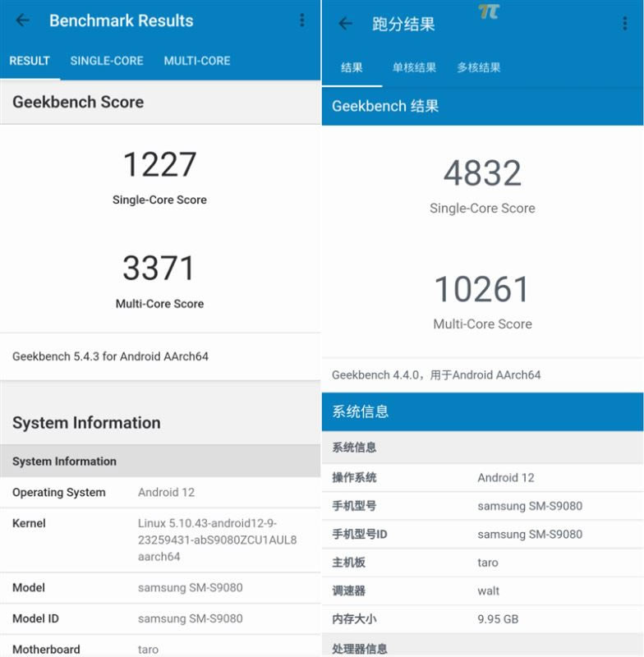Open the 多核结果 tab
The height and width of the screenshot is (657, 644).
pyautogui.click(x=479, y=67)
